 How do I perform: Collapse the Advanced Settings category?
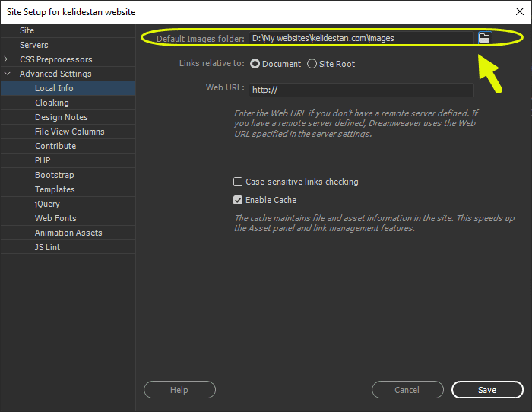point(7,74)
